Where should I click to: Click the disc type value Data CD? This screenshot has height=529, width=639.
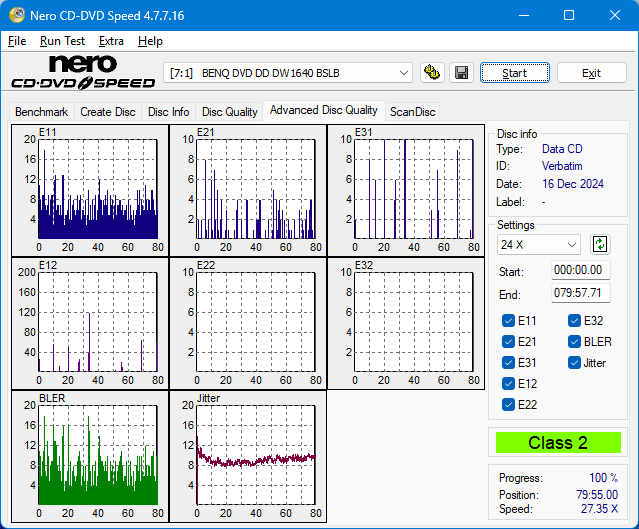tap(562, 149)
